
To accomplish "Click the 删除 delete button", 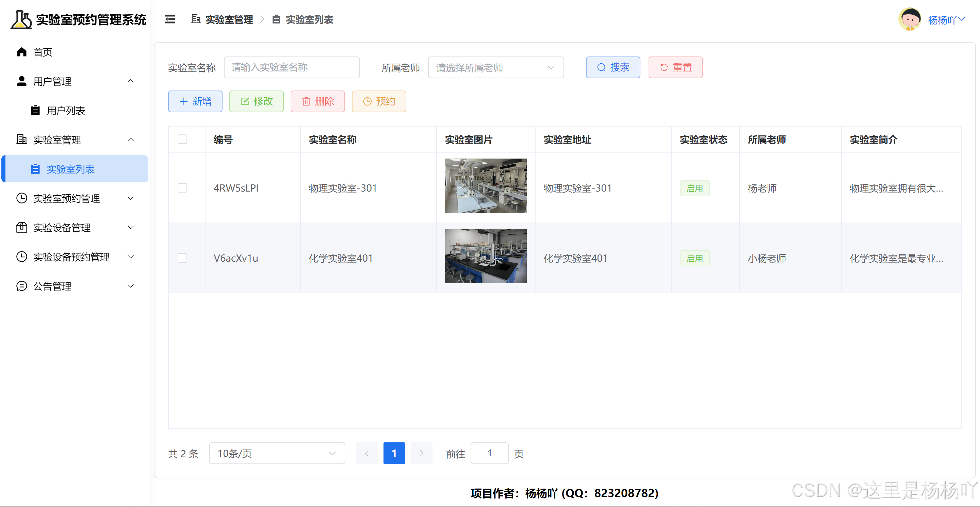I will tap(318, 101).
